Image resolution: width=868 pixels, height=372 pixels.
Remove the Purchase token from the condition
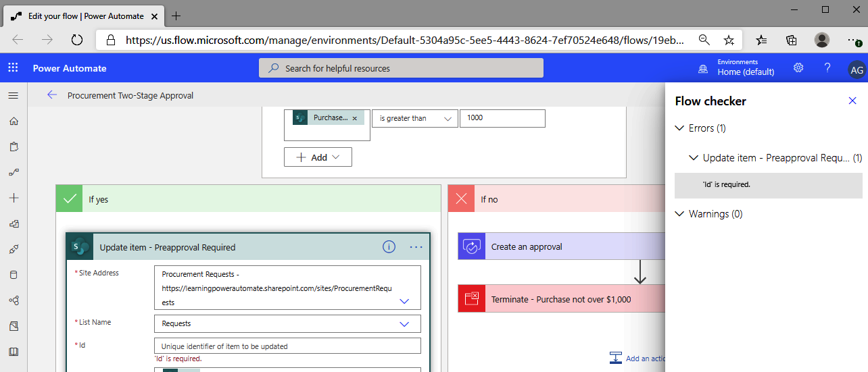pos(354,118)
